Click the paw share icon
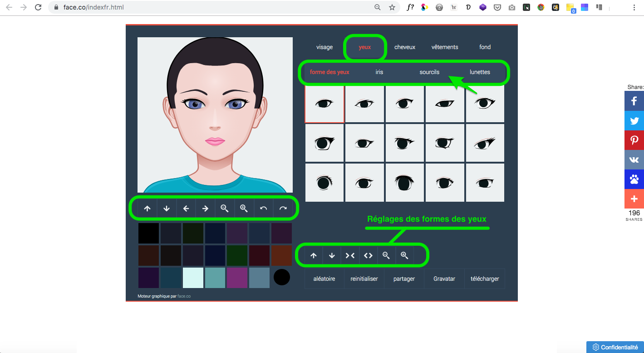644x353 pixels. click(634, 179)
